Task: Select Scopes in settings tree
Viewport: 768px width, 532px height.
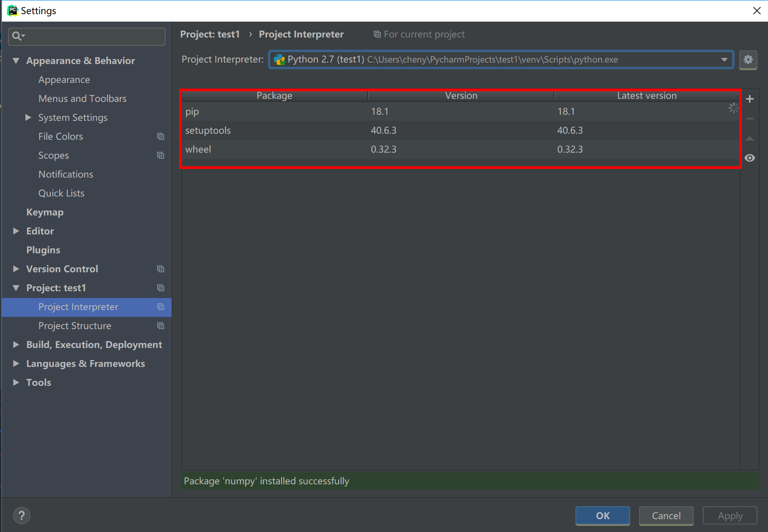Action: point(53,155)
